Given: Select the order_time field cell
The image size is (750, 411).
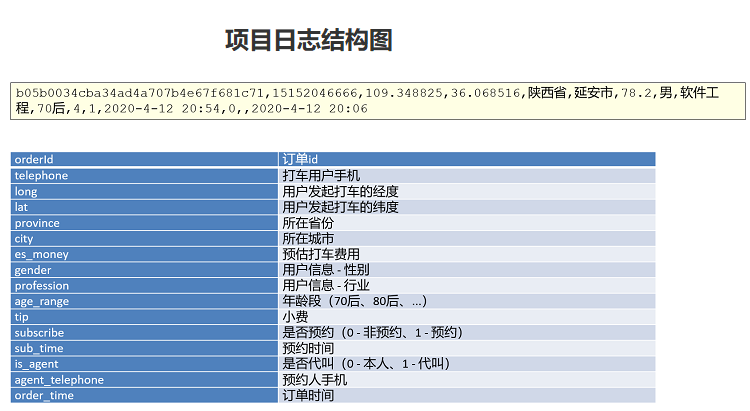Looking at the screenshot, I should [144, 395].
